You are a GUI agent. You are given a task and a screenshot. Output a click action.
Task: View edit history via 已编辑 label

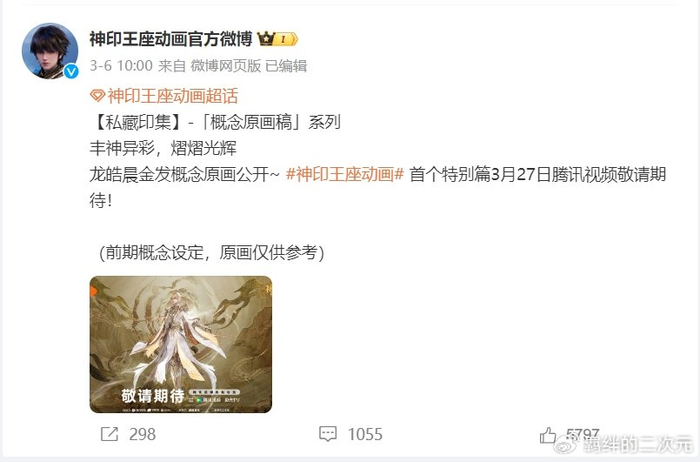pyautogui.click(x=286, y=66)
